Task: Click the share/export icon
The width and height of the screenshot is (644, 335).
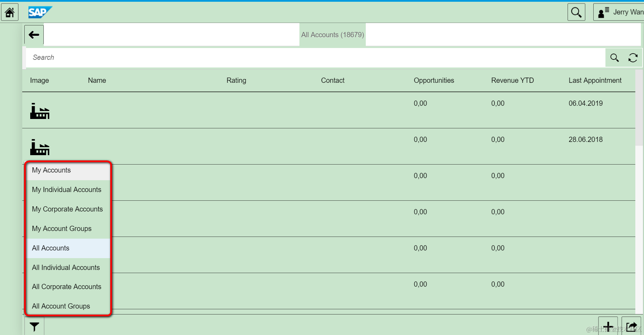Action: 631,326
